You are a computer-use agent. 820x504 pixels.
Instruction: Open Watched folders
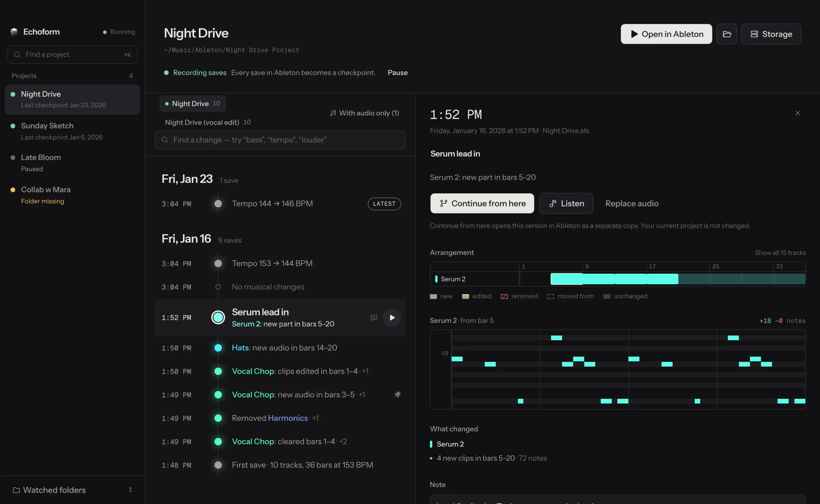pyautogui.click(x=72, y=490)
